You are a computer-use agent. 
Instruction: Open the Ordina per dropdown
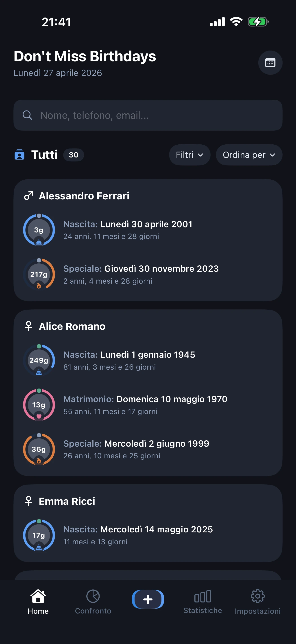pyautogui.click(x=249, y=155)
